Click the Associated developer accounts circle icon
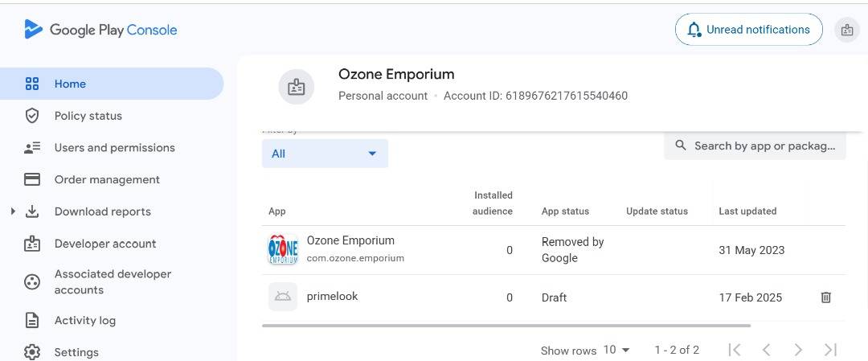The height and width of the screenshot is (361, 868). click(x=32, y=282)
